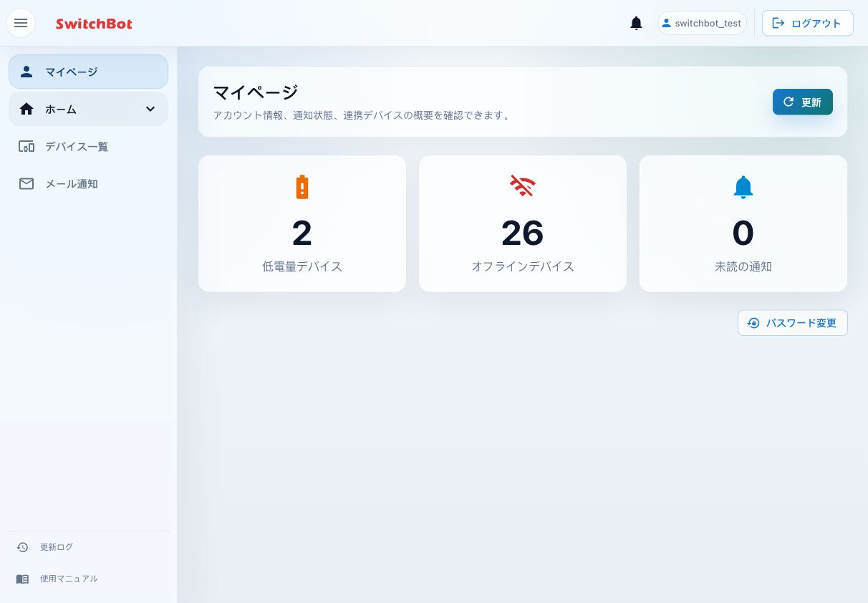Open the notification bell in header
868x603 pixels.
636,23
